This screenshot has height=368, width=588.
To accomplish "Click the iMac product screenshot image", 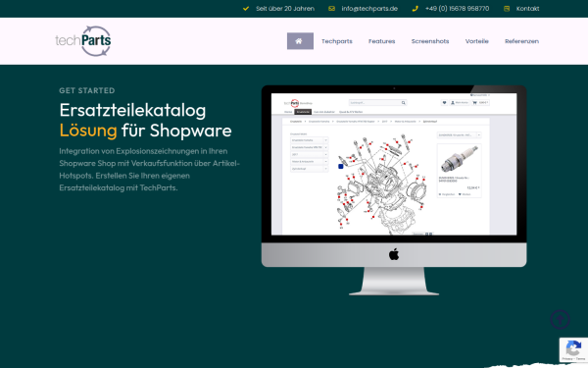I will (394, 190).
